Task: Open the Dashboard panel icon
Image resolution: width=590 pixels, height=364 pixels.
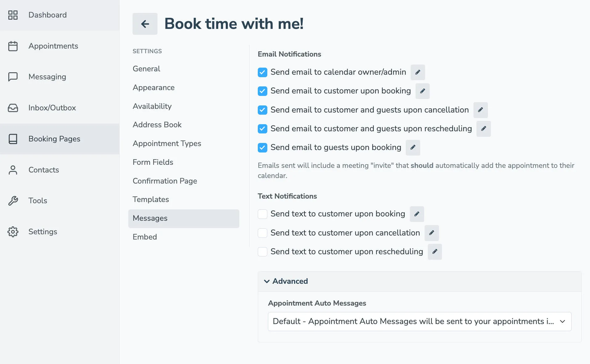Action: click(x=13, y=15)
